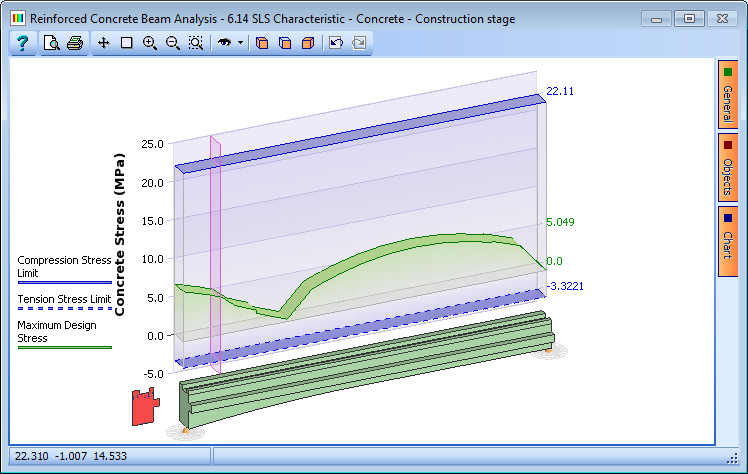Viewport: 748px width, 474px height.
Task: Click the solid blue compression limit legend line
Action: click(x=64, y=283)
